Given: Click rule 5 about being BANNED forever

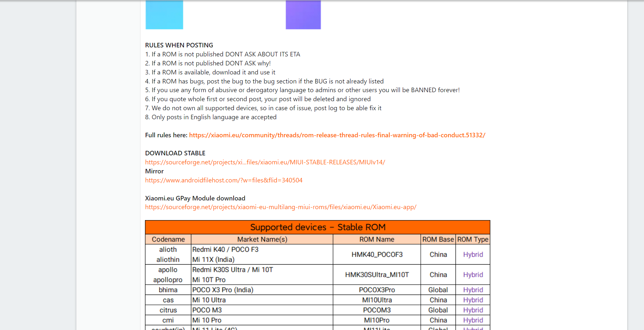Looking at the screenshot, I should (302, 90).
